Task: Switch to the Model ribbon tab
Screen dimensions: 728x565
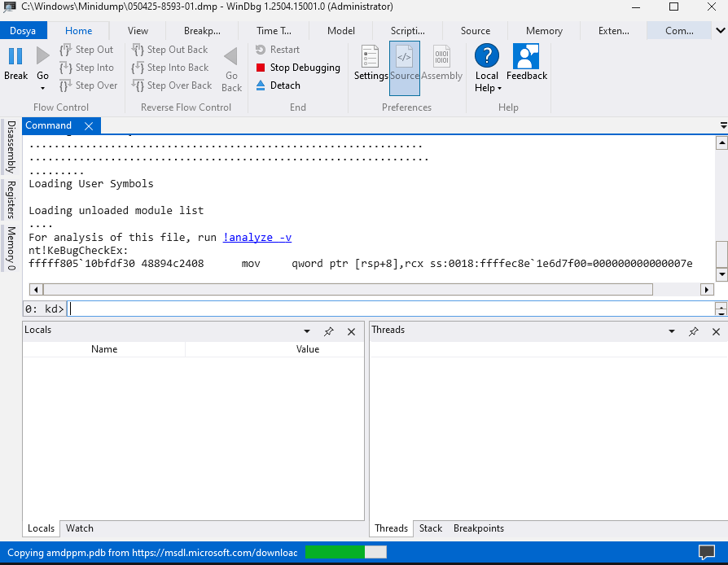Action: click(x=340, y=31)
